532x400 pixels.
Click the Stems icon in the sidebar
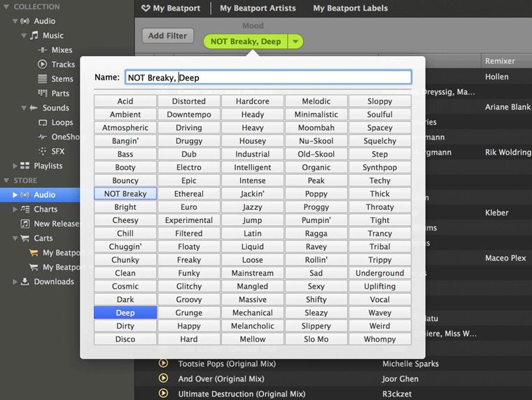(x=43, y=78)
